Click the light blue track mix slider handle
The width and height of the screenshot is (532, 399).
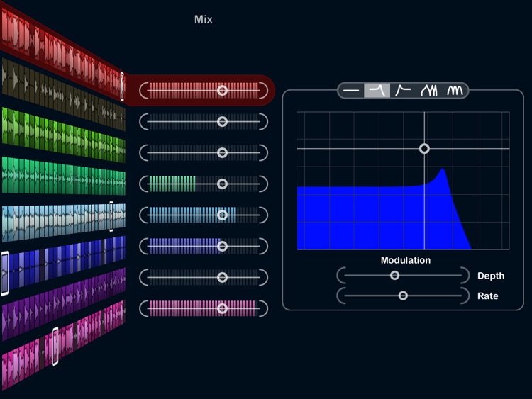pos(222,215)
